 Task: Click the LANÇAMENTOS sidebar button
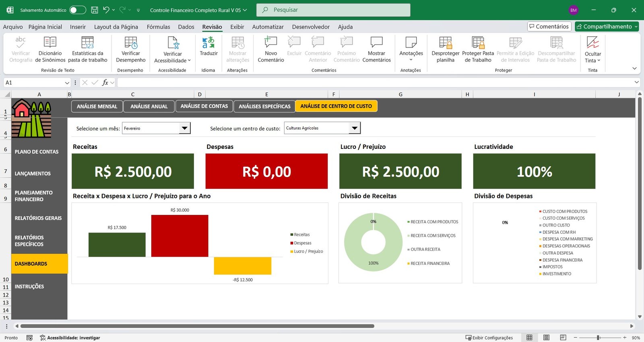33,173
